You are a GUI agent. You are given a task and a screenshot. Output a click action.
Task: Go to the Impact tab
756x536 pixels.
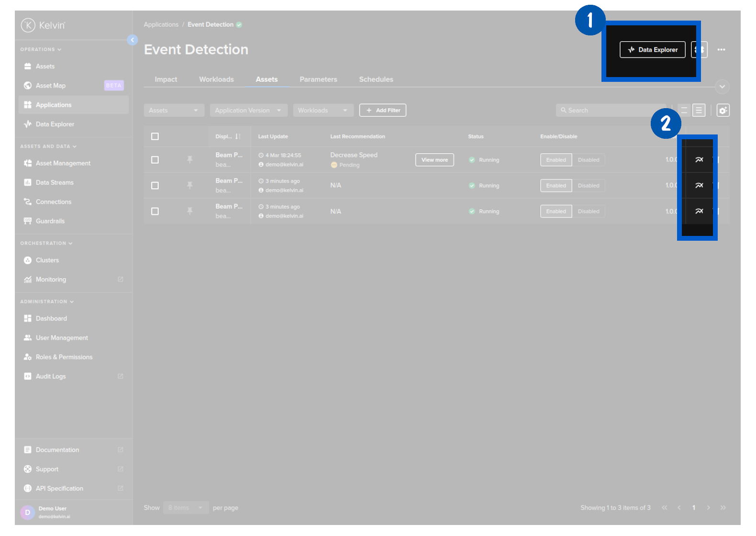[166, 79]
